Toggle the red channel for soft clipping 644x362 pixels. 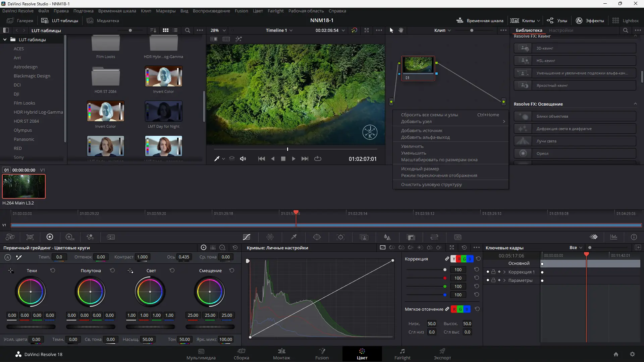coord(454,309)
